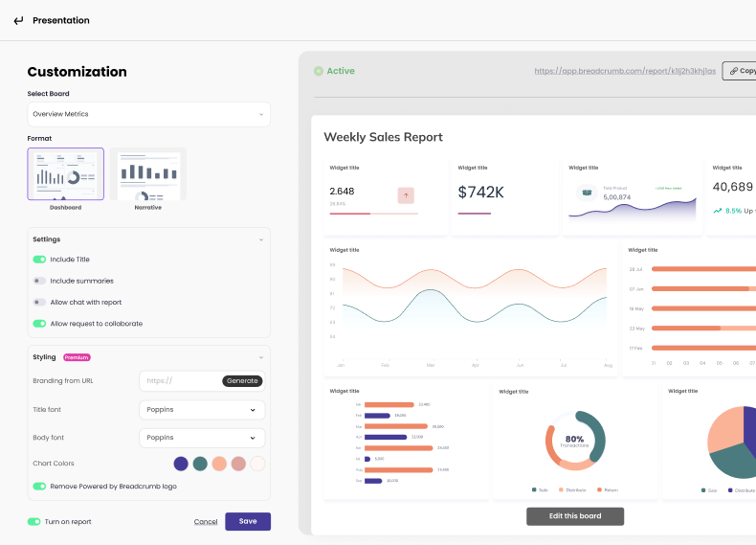This screenshot has height=545, width=756.
Task: Disable the Include Title toggle
Action: tap(39, 260)
